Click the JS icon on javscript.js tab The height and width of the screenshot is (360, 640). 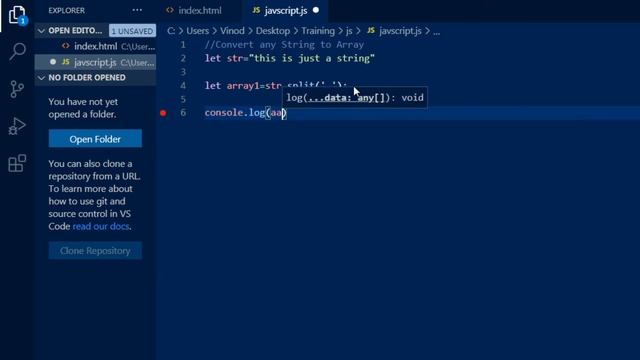pos(256,10)
